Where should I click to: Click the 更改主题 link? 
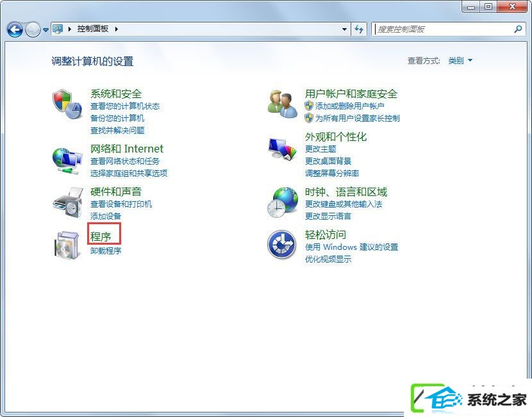tap(320, 149)
